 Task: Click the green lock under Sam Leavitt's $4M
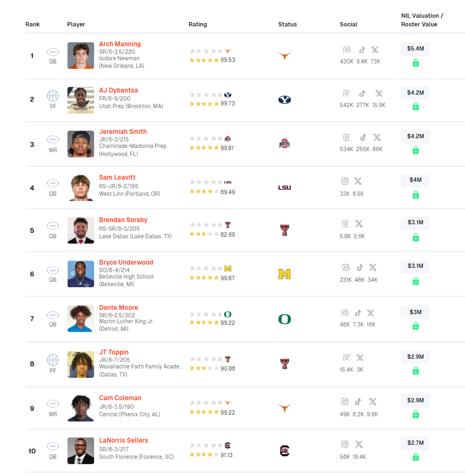click(x=416, y=195)
